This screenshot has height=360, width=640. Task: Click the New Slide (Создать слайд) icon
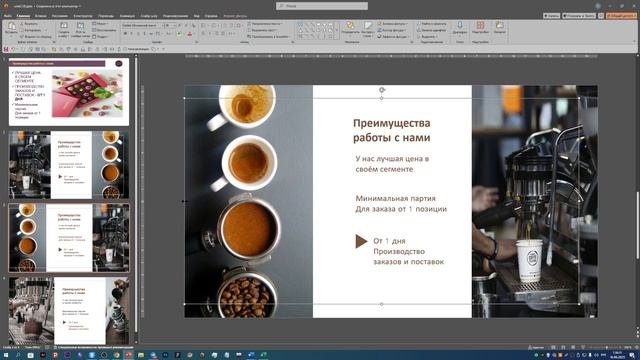[64, 26]
